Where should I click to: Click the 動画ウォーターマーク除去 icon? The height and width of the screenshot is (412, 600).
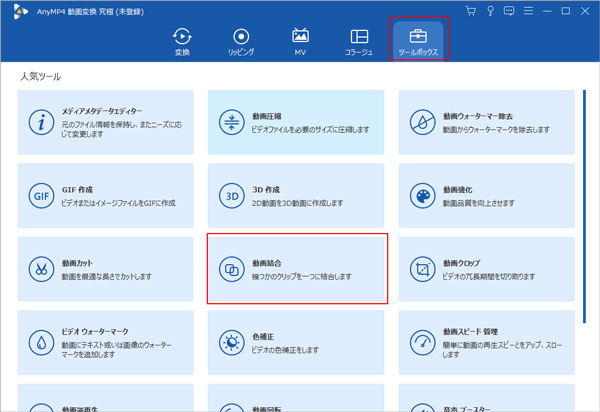[422, 122]
